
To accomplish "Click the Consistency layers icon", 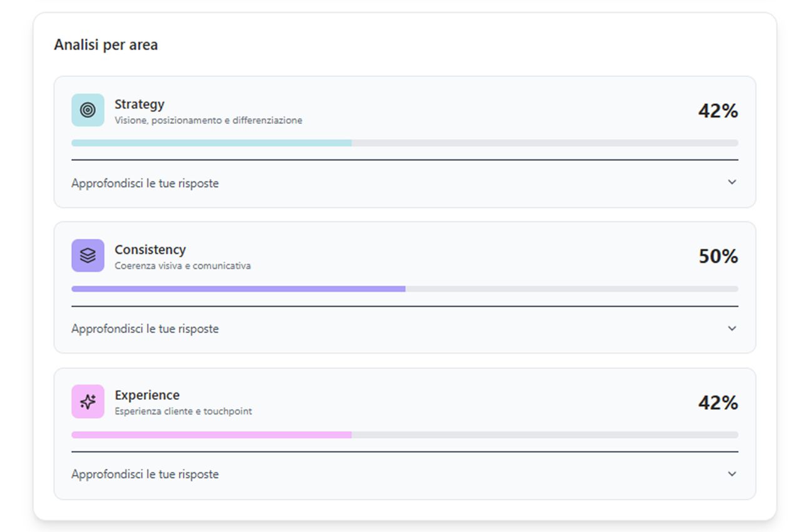I will coord(88,255).
